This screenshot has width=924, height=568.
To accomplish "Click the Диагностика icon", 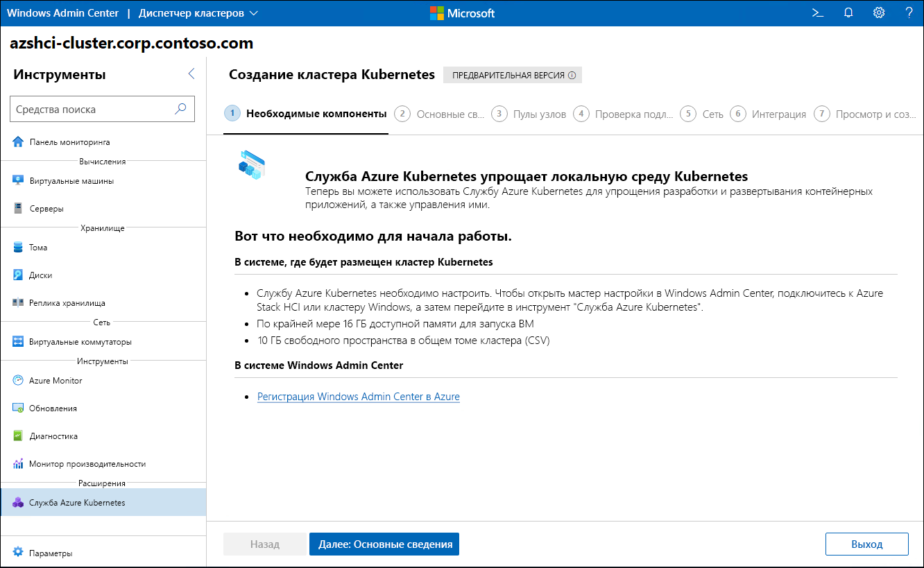I will point(18,436).
